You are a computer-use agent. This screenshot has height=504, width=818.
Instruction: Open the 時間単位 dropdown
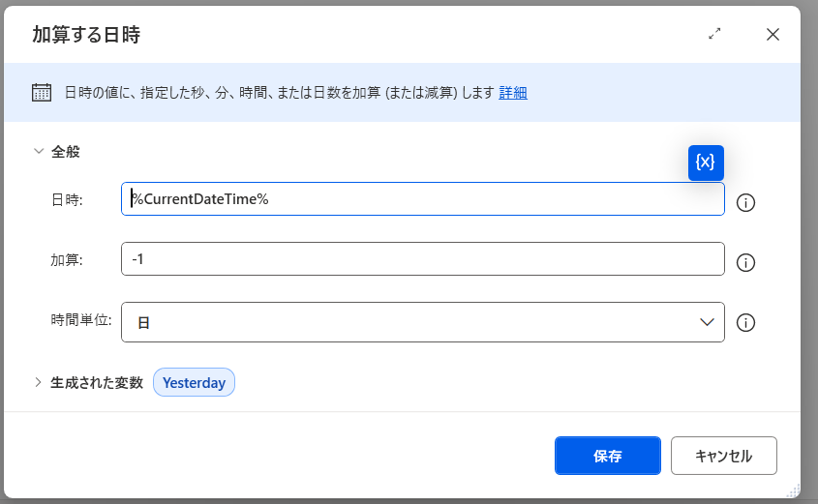pyautogui.click(x=422, y=322)
